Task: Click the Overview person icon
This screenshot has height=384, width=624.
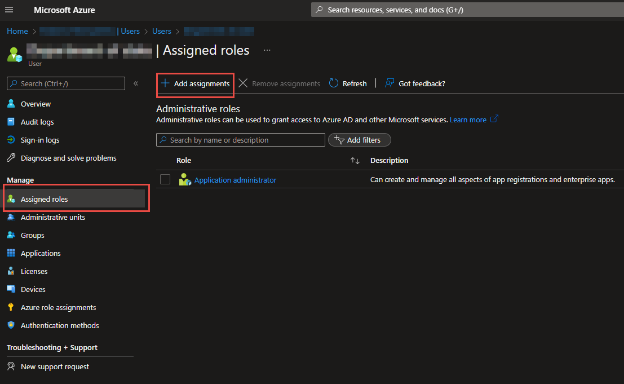Action: point(11,103)
